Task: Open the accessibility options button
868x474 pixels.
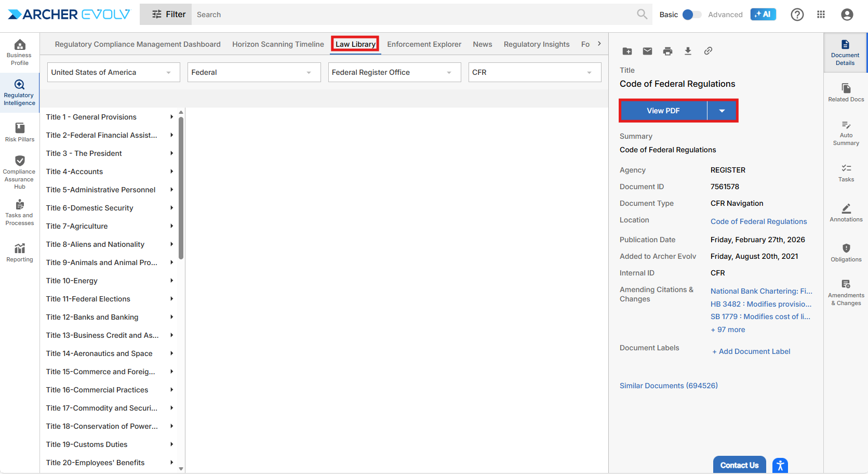Action: click(780, 465)
